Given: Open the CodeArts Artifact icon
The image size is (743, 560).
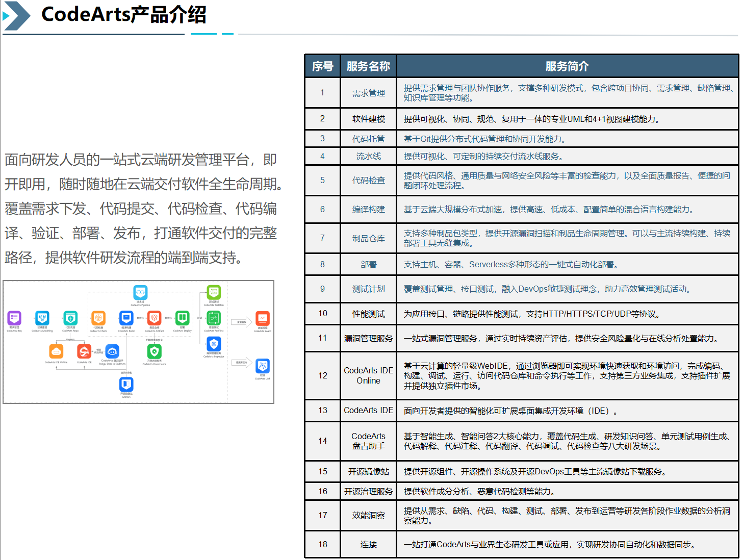Looking at the screenshot, I should 154,318.
